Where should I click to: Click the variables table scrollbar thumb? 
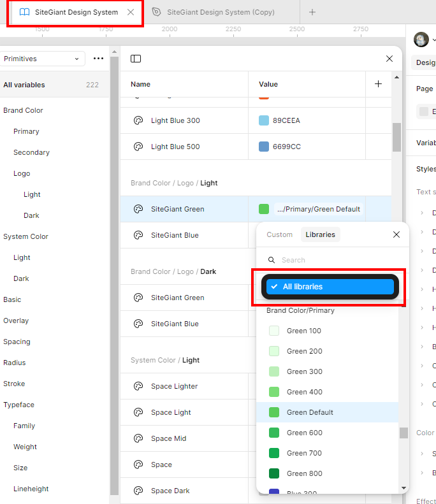(396, 137)
